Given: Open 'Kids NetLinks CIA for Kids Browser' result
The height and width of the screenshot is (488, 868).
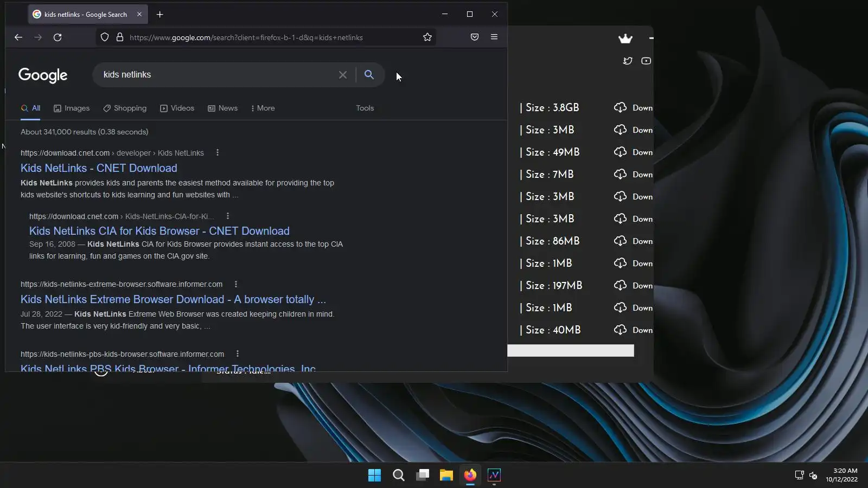Looking at the screenshot, I should pos(159,231).
